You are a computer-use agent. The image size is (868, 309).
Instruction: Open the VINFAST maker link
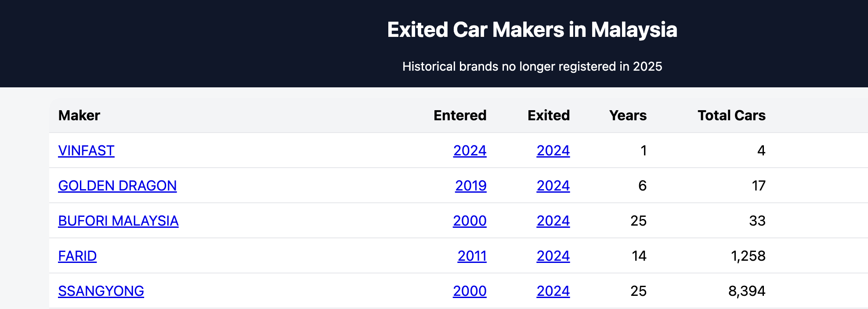click(86, 151)
